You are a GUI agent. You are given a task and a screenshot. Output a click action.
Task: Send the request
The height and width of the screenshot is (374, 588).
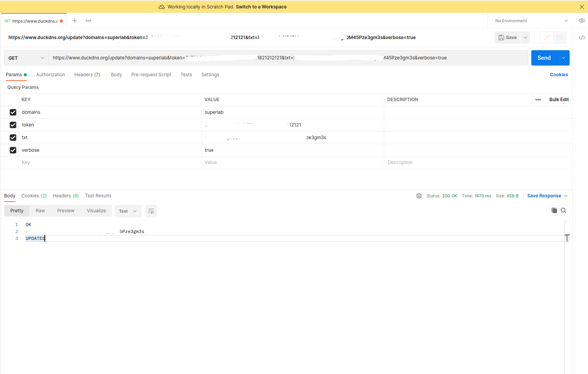coord(544,58)
